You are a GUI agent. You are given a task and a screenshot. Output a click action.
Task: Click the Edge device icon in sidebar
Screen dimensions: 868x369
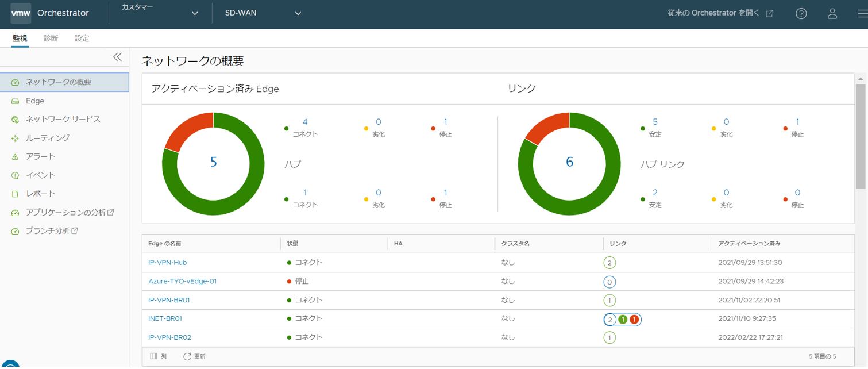pos(16,101)
